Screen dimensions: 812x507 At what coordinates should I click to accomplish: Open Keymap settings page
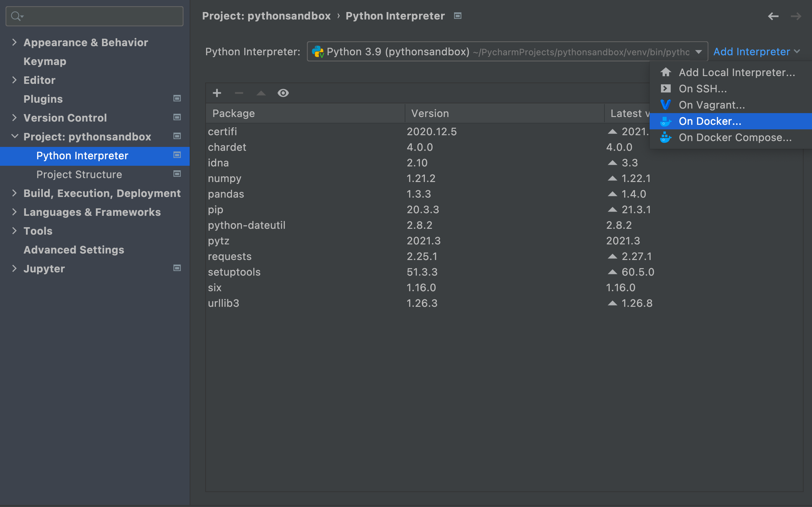(x=45, y=61)
